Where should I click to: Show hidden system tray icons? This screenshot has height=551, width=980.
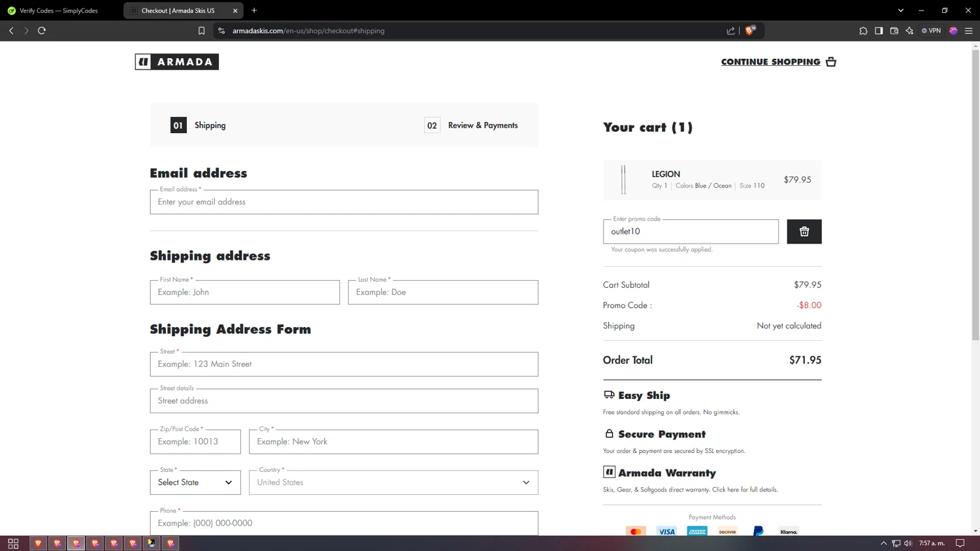(x=884, y=543)
